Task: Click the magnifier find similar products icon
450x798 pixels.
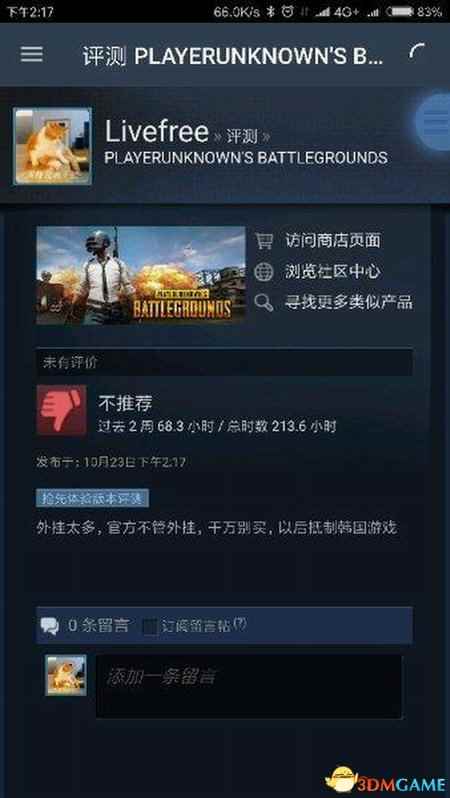Action: 264,302
